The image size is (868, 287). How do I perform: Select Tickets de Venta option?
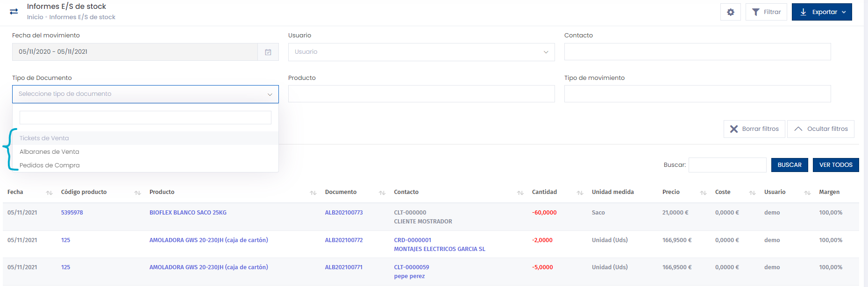click(x=145, y=138)
